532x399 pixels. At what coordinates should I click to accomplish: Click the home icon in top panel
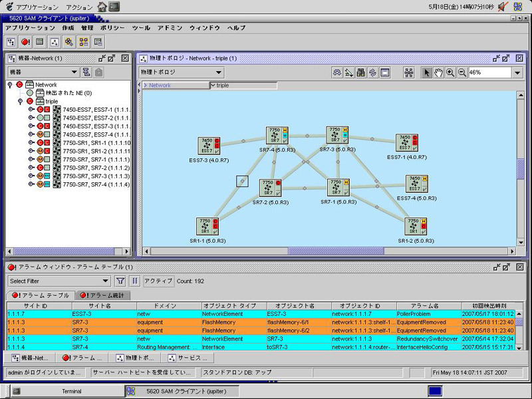click(102, 7)
